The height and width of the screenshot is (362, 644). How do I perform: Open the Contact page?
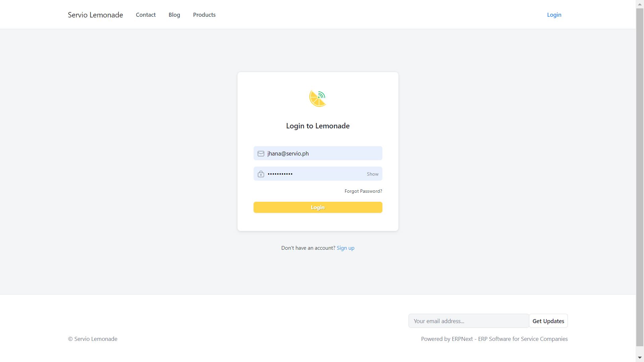coord(146,15)
